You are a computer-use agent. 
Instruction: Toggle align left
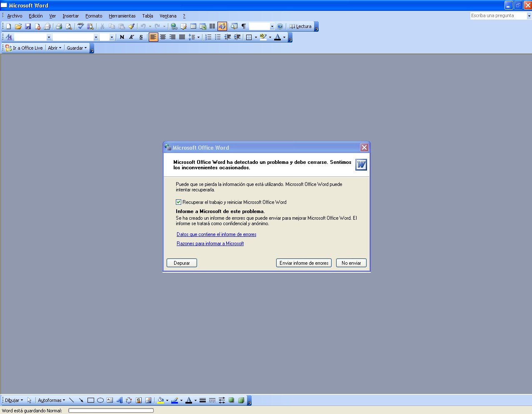click(x=153, y=37)
